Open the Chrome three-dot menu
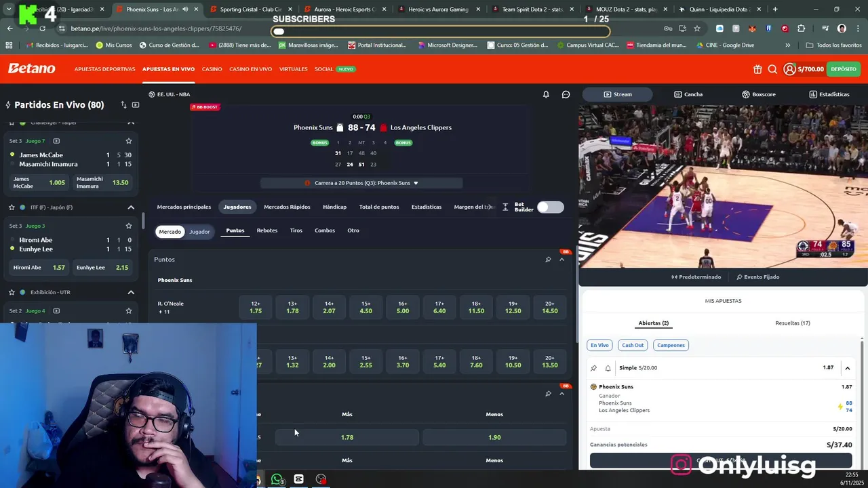 tap(857, 28)
